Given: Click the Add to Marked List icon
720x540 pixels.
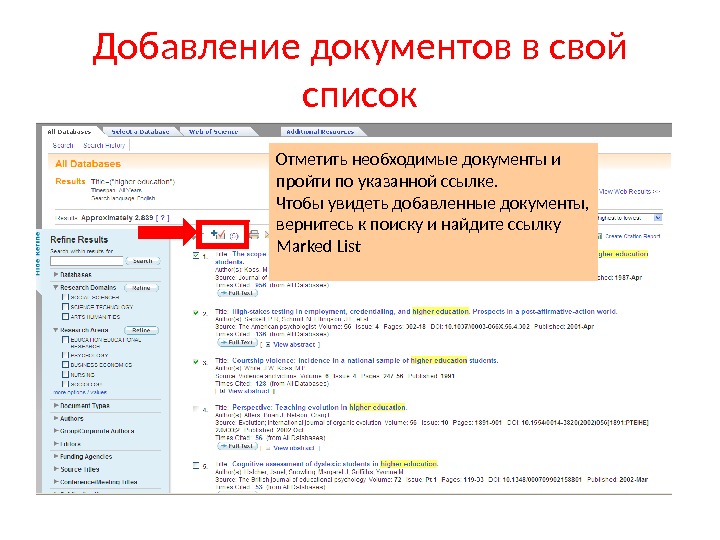Looking at the screenshot, I should 218,234.
